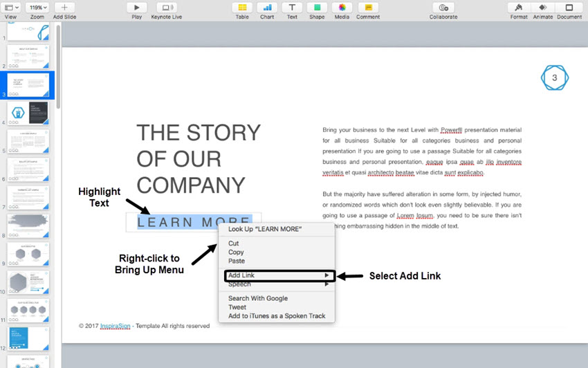Select slide 12 thumbnail in navigator
The height and width of the screenshot is (368, 588).
click(x=28, y=339)
